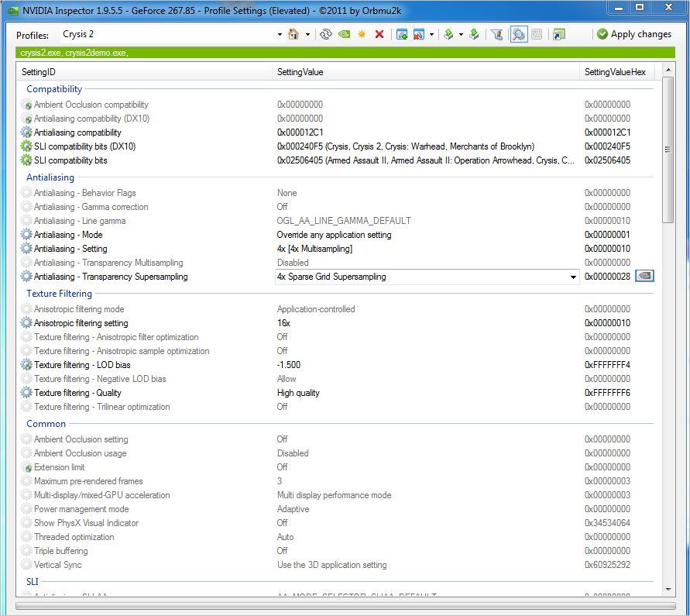690x616 pixels.
Task: Select the Triple buffering row
Action: [x=337, y=551]
